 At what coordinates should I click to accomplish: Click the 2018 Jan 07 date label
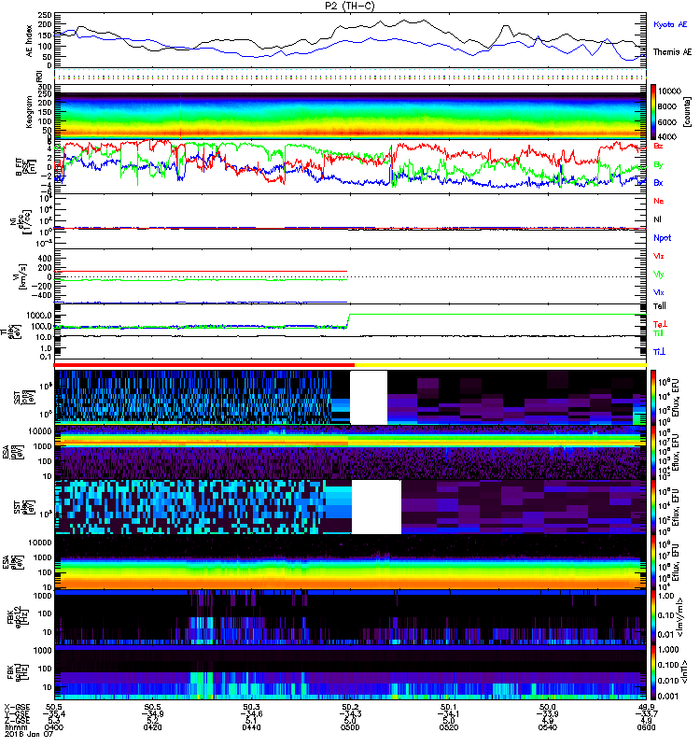(28, 734)
